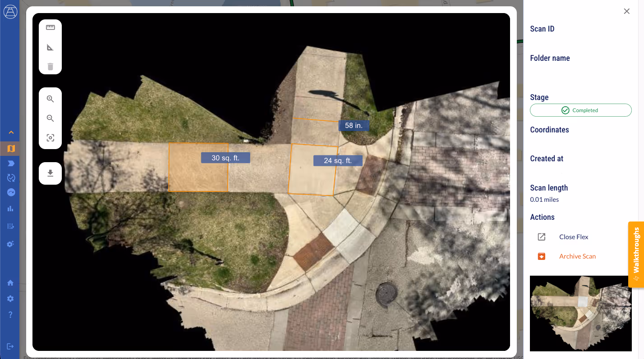Open the map view in sidebar

tap(11, 148)
